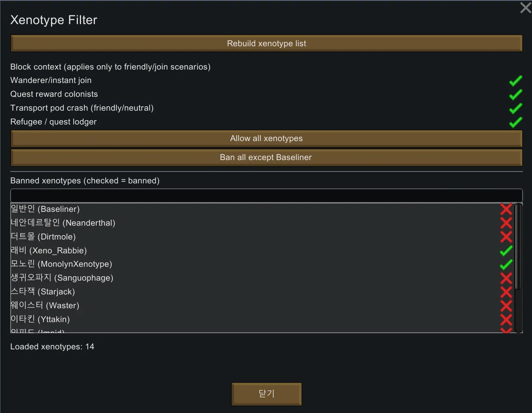Ban the Baseliner xenotype

point(506,209)
